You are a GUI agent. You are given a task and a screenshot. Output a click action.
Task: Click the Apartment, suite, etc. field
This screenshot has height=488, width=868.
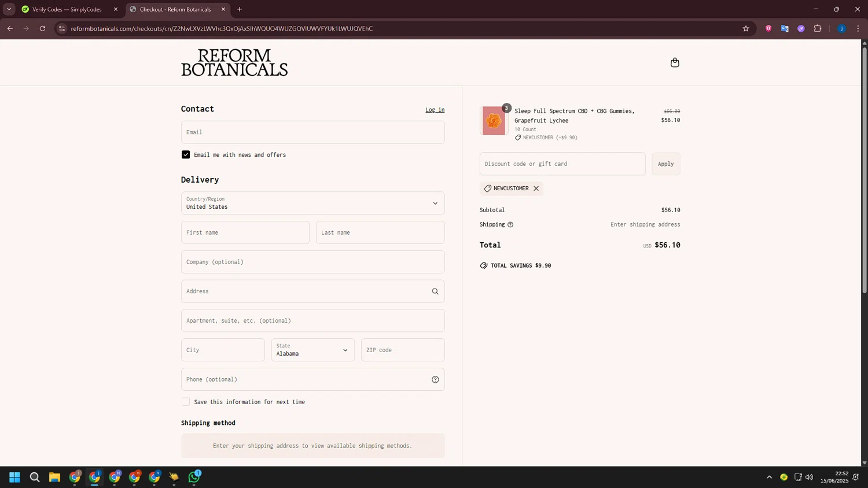[x=313, y=320]
